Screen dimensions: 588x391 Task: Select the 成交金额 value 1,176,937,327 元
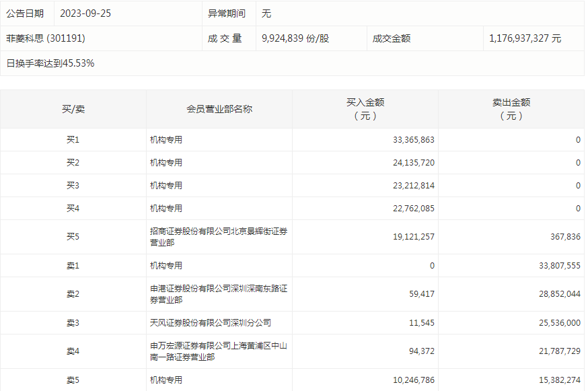click(525, 38)
